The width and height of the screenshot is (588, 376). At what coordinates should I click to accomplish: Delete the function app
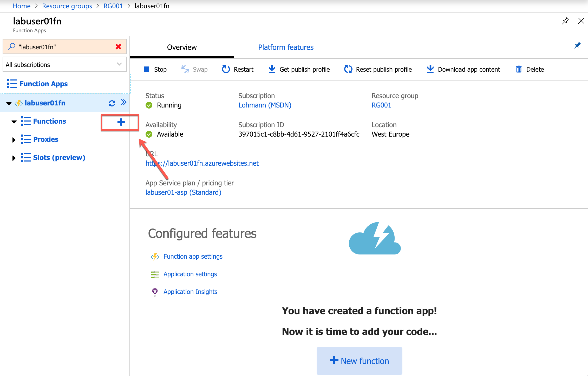(x=530, y=69)
